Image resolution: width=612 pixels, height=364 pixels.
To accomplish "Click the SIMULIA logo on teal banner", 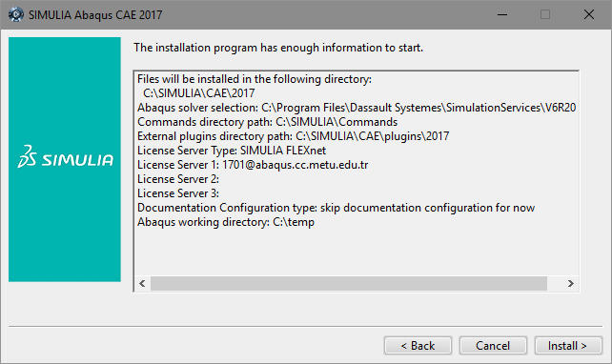I will click(65, 157).
